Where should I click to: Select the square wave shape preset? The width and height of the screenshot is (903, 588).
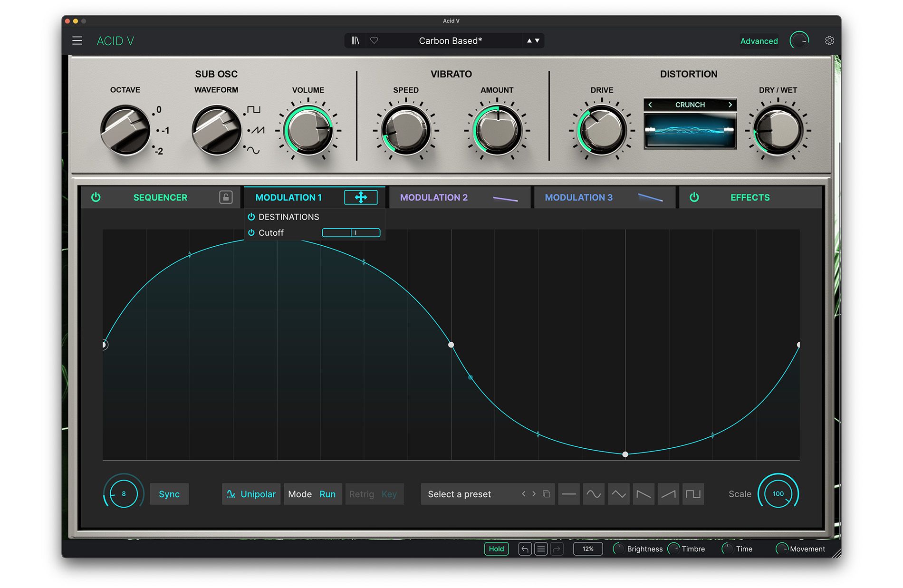pyautogui.click(x=693, y=494)
